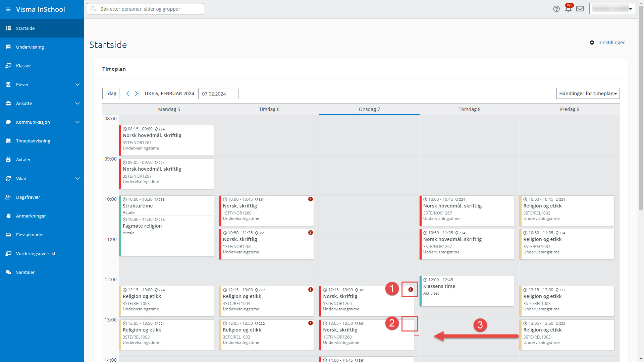Viewport: 644px width, 362px height.
Task: Click warning icon on Tirsdag 12:15 Religion lesson
Action: pos(311,290)
